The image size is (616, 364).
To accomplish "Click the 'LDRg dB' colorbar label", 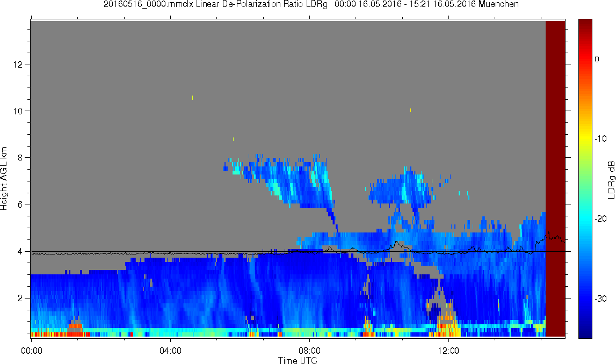I will [611, 179].
